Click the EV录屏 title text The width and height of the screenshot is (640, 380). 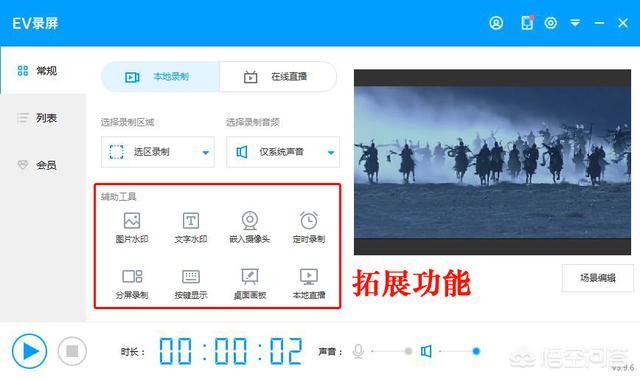click(35, 23)
